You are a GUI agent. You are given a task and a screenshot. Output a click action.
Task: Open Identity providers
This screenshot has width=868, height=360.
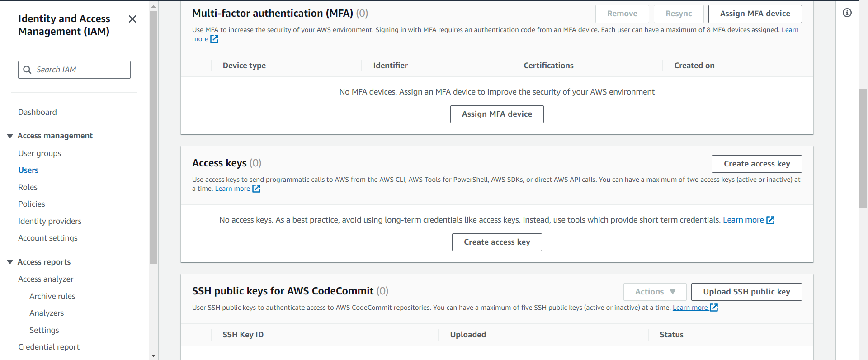tap(50, 221)
